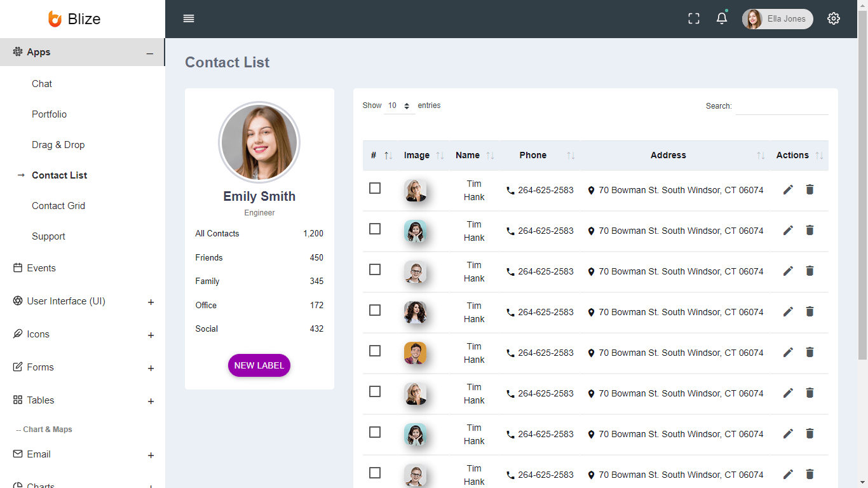Click the fifth row contact avatar

coord(415,353)
